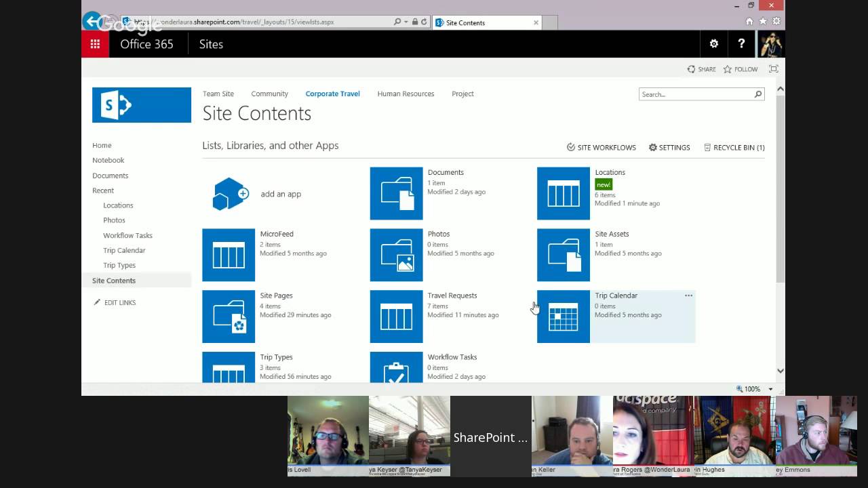Open the Photos library tile icon
This screenshot has width=868, height=488.
[396, 255]
